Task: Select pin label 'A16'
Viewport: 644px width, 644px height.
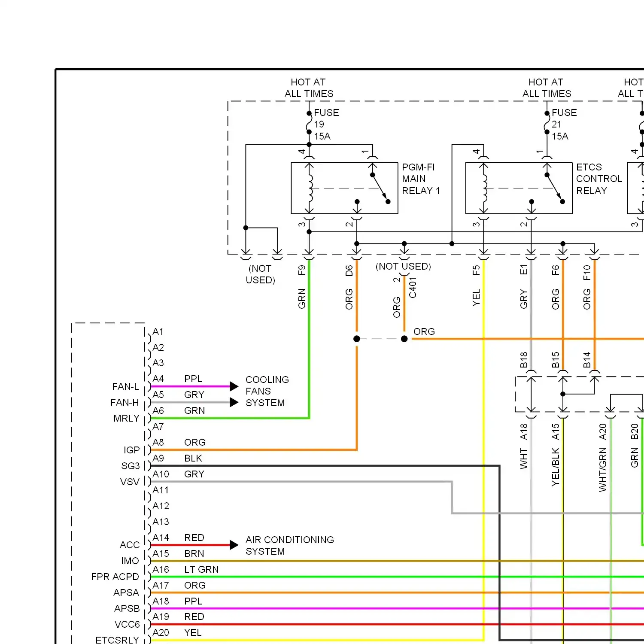Action: [161, 569]
